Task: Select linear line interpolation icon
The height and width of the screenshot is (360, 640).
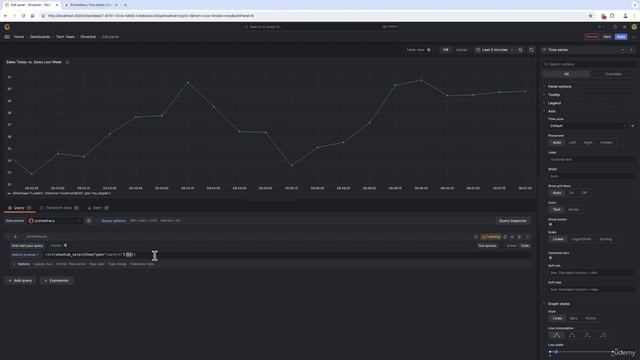Action: pos(556,335)
